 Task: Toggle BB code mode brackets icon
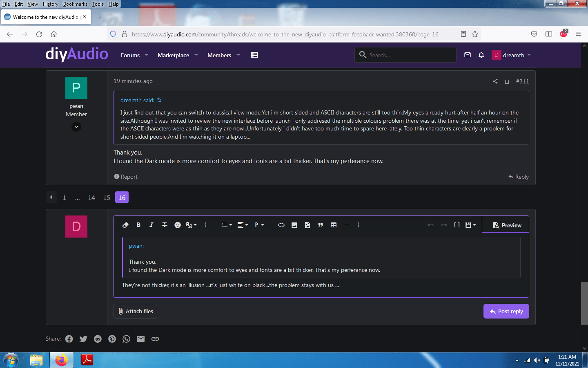pyautogui.click(x=457, y=225)
